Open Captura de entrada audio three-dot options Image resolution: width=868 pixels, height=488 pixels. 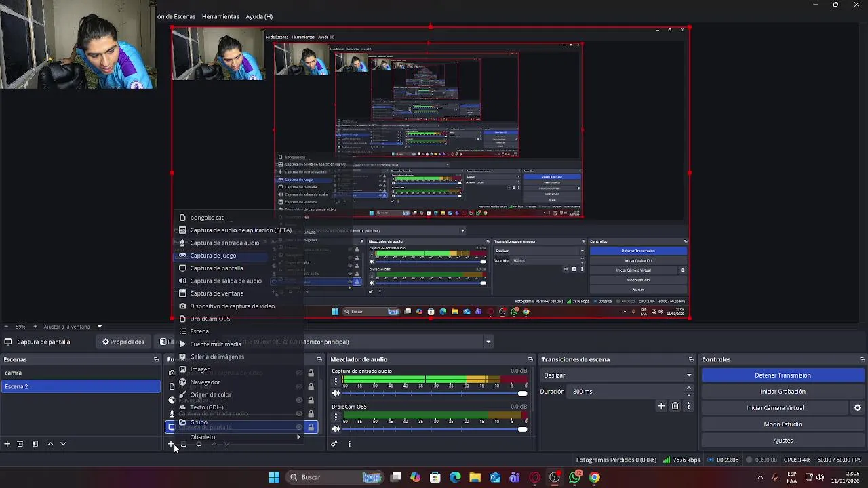(x=336, y=381)
